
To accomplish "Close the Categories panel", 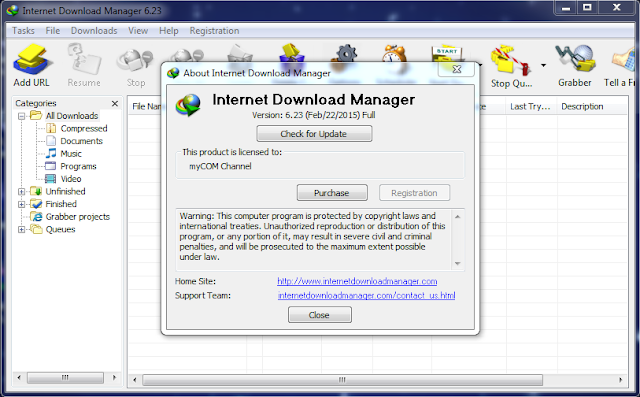I will [115, 104].
